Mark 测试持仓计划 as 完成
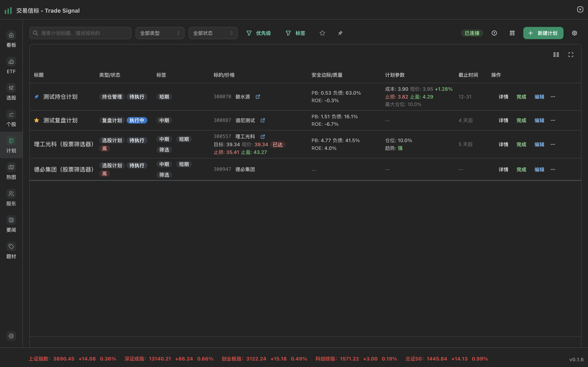Screen dimensions: 588x367 (x=521, y=97)
